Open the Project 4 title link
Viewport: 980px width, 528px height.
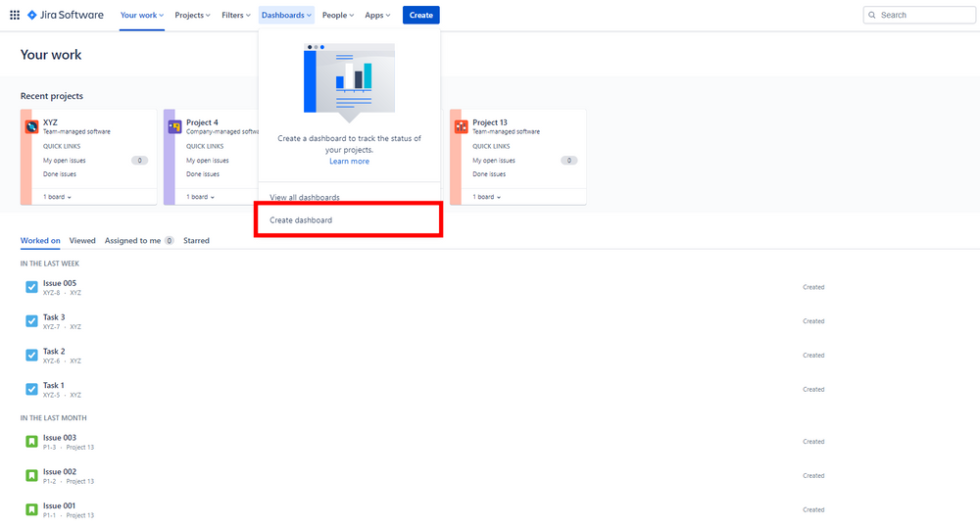pos(202,122)
